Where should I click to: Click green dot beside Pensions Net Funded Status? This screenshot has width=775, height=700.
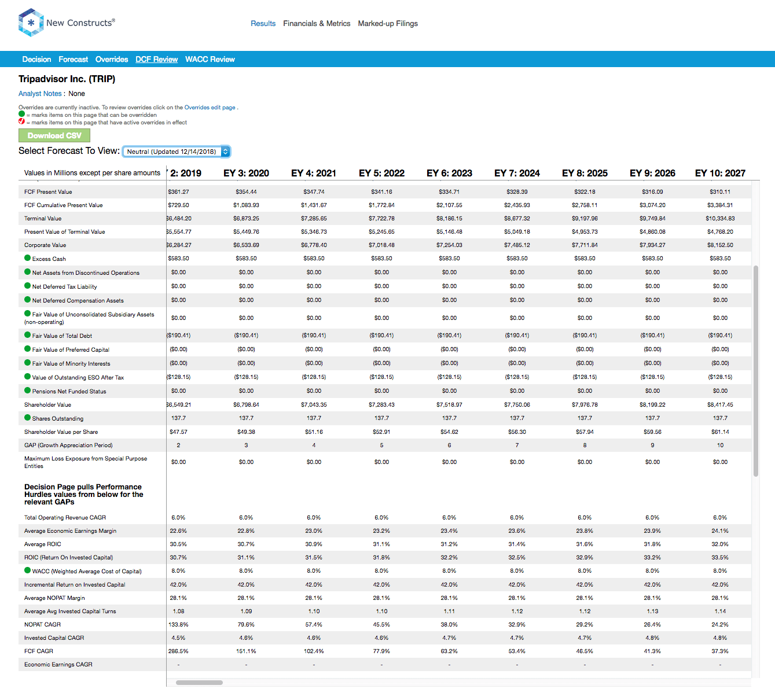click(27, 390)
